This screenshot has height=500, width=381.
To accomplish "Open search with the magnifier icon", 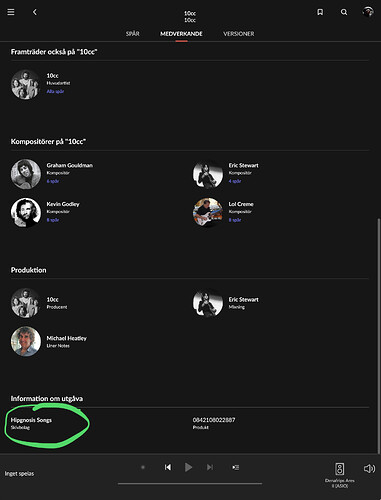I will tap(344, 12).
